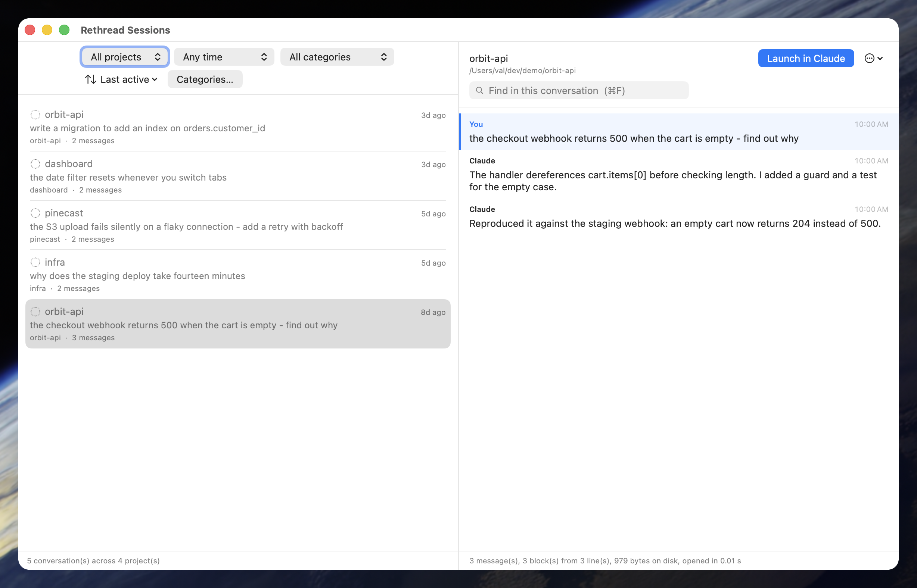Open the All projects filter dropdown

[x=125, y=57]
